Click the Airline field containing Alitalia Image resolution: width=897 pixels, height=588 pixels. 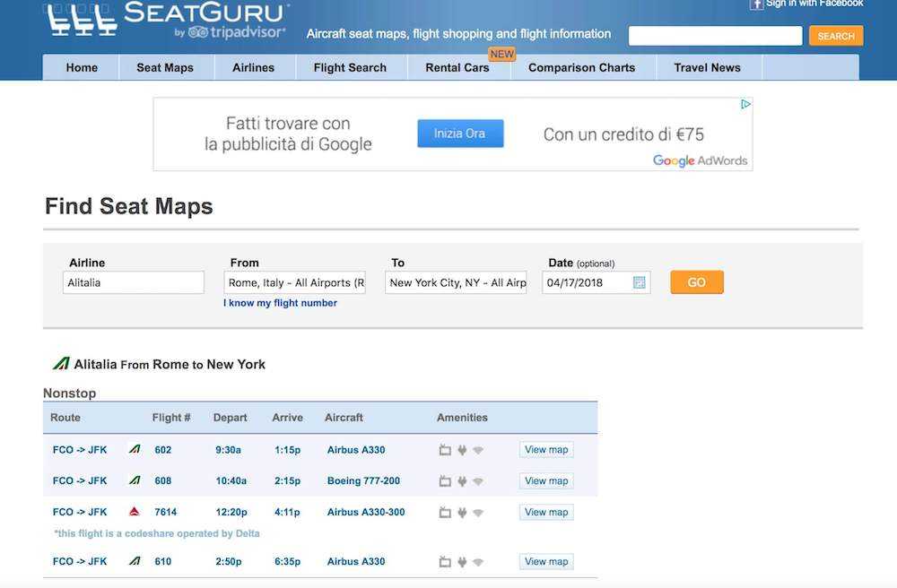134,282
